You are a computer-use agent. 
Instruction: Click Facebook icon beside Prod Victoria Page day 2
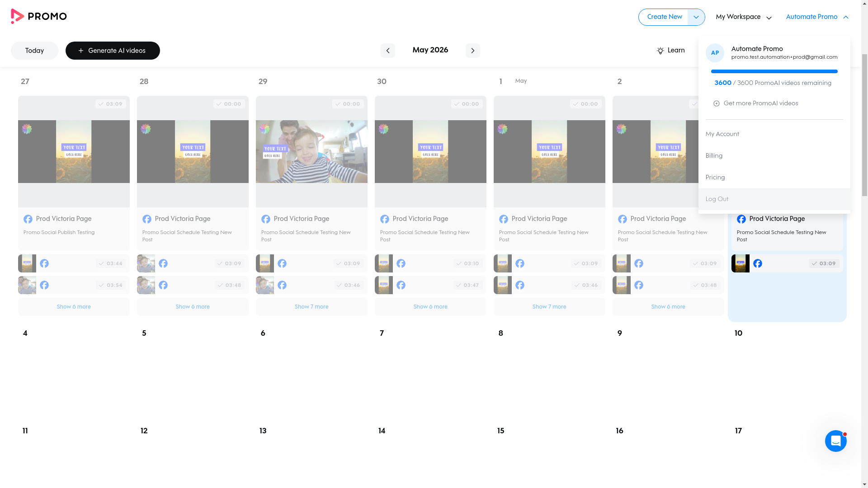[623, 219]
